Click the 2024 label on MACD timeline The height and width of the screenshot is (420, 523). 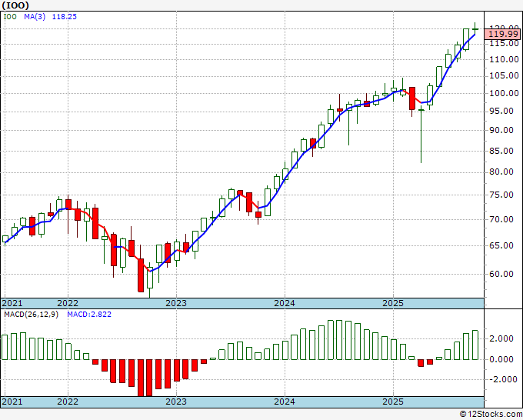click(285, 402)
